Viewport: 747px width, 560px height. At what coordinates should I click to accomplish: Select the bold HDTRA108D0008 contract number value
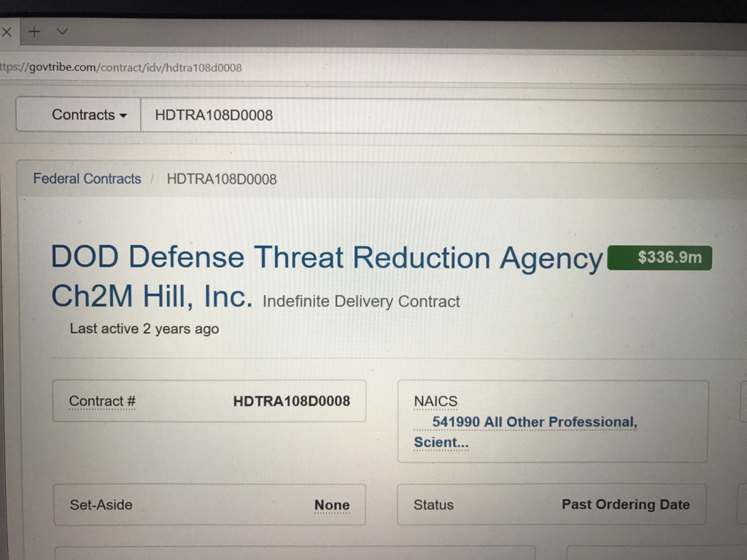click(x=291, y=401)
